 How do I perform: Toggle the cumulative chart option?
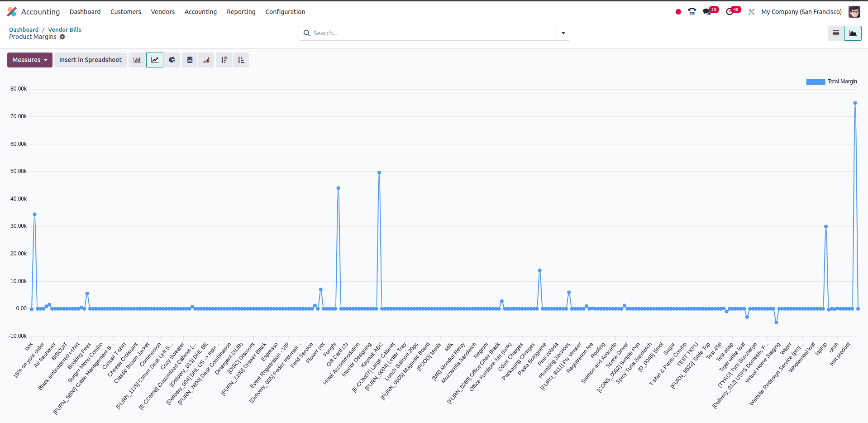206,60
